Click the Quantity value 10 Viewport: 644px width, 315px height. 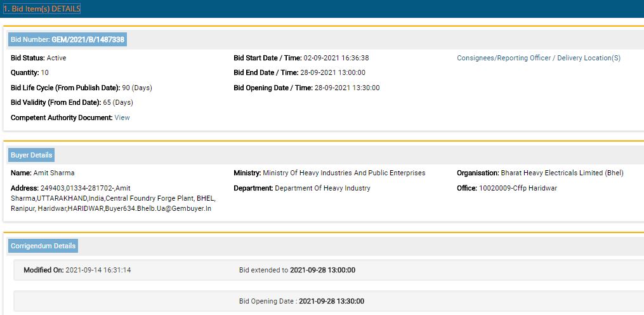click(x=45, y=73)
